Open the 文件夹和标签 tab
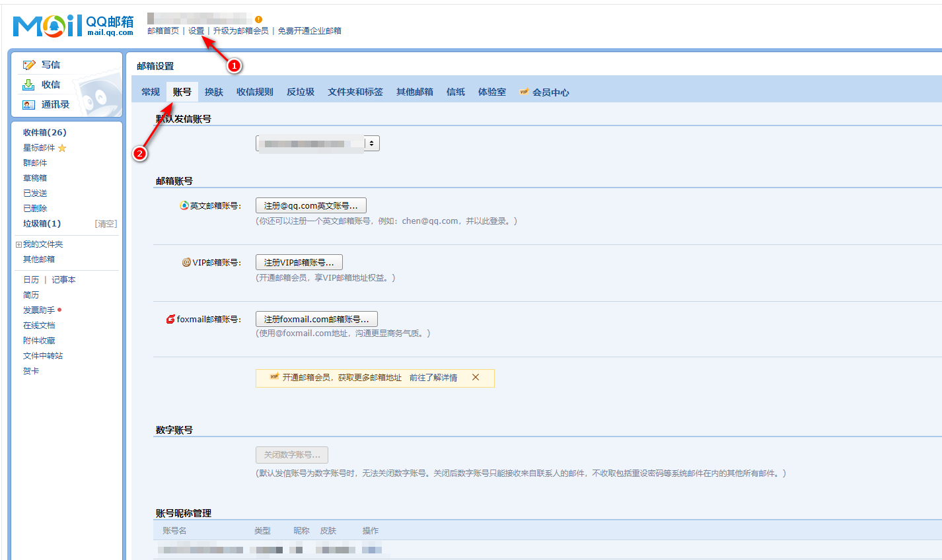Viewport: 942px width, 560px height. 355,92
